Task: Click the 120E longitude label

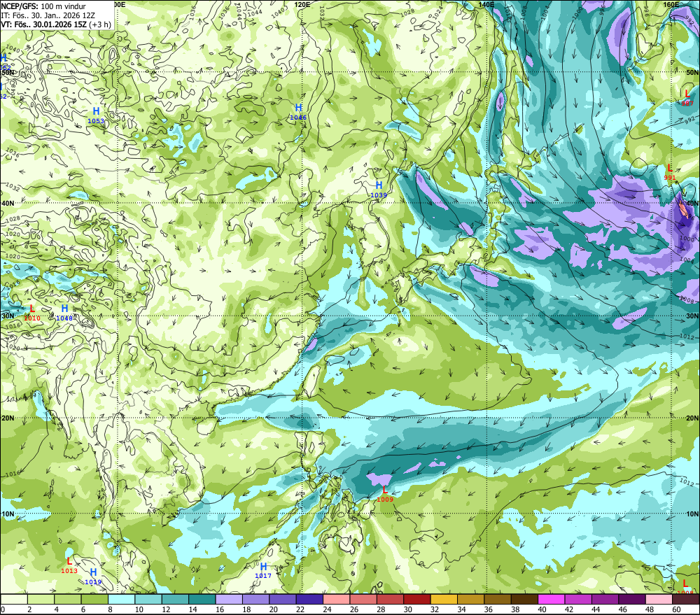Action: [302, 4]
